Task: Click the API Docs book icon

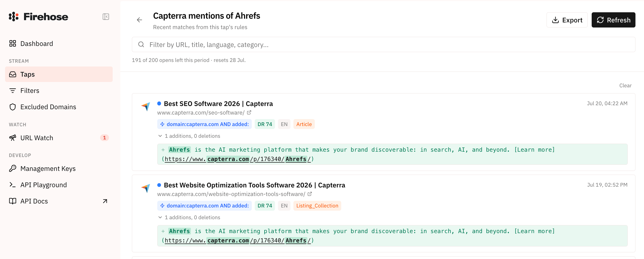Action: pos(13,201)
